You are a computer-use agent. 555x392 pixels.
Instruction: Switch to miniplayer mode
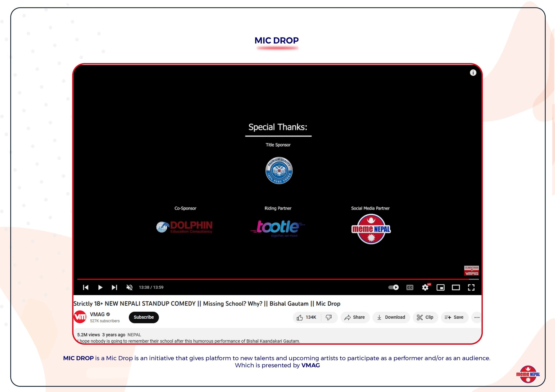click(440, 287)
